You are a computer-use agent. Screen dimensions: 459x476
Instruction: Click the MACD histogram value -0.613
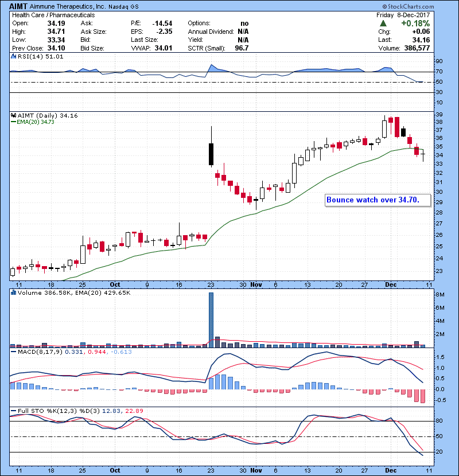tap(121, 352)
